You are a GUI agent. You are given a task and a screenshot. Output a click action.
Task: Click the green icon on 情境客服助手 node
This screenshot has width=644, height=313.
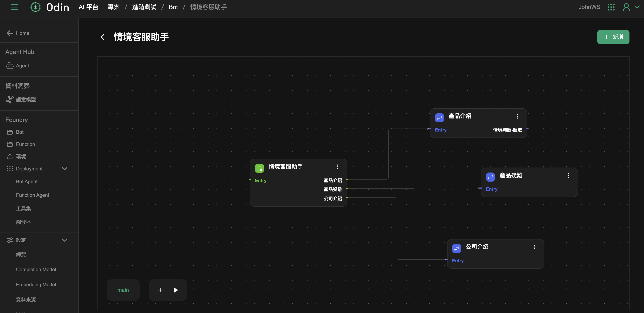point(259,168)
